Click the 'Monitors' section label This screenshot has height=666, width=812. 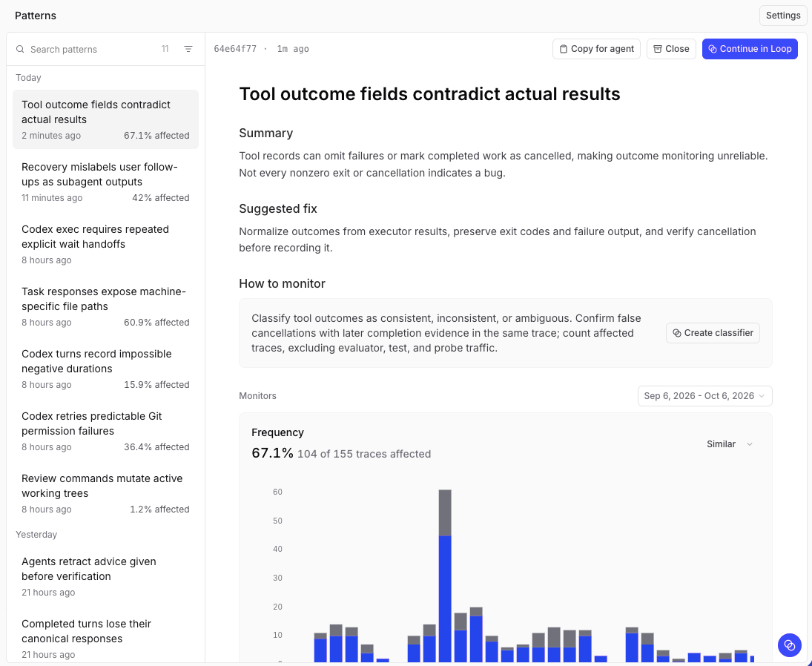[258, 396]
